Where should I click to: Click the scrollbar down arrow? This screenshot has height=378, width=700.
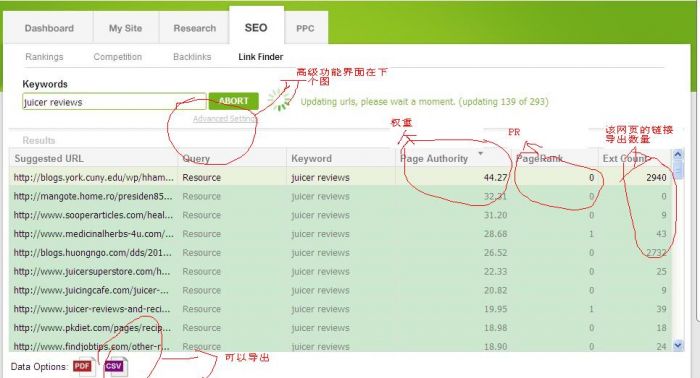(678, 345)
